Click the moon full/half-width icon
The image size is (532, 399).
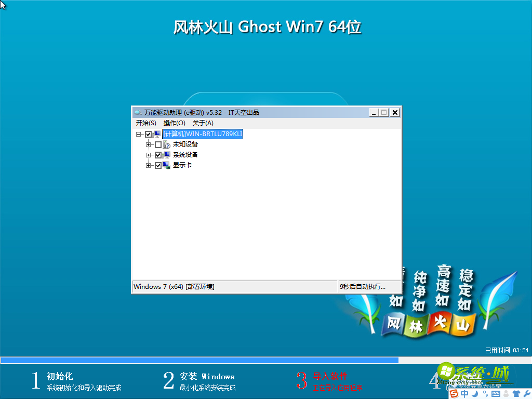point(474,393)
